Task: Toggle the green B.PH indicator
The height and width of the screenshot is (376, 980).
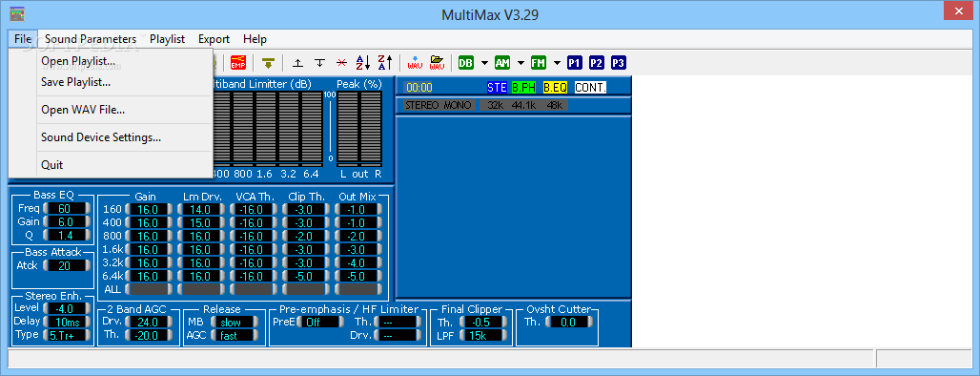Action: coord(523,88)
